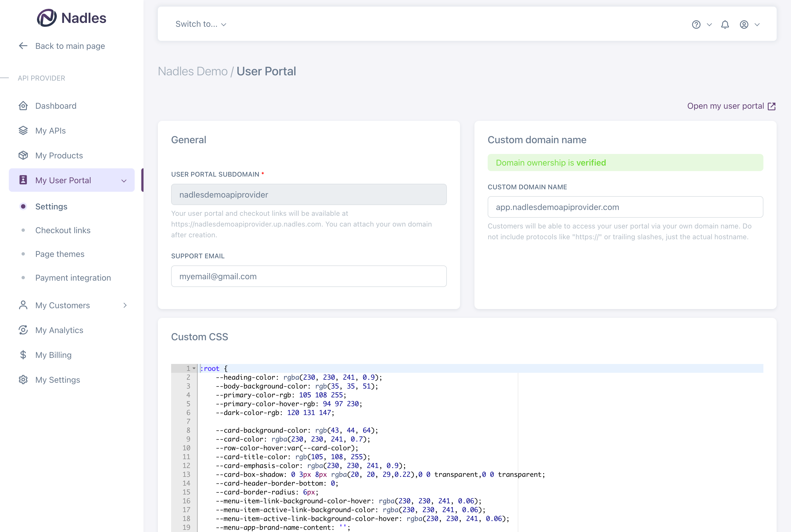The height and width of the screenshot is (532, 791).
Task: Open Page themes submenu item
Action: pos(60,254)
